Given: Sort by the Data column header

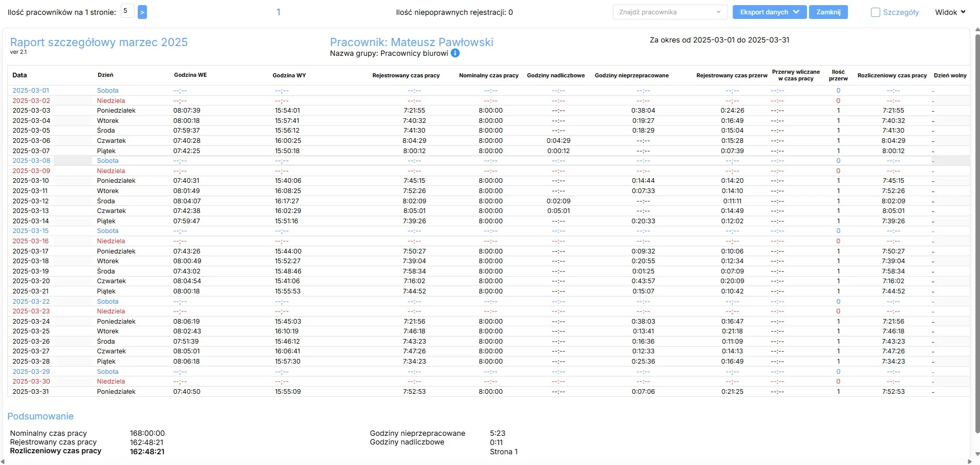Looking at the screenshot, I should click(19, 75).
